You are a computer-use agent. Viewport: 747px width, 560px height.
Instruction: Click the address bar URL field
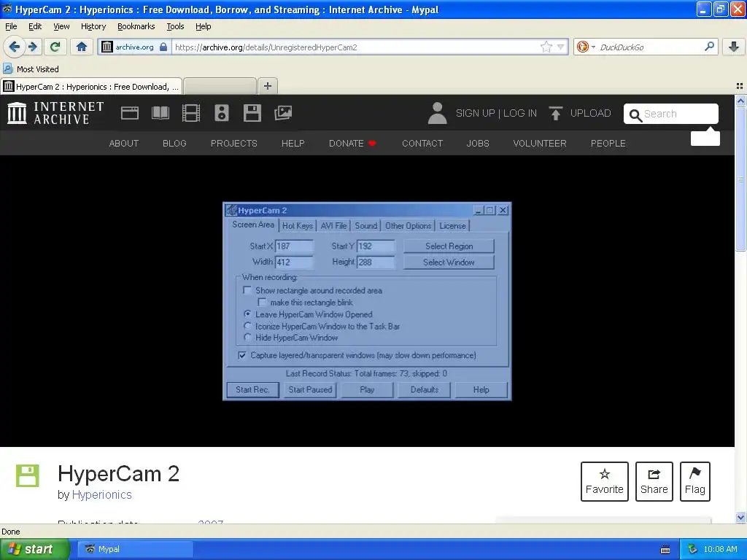(x=356, y=47)
